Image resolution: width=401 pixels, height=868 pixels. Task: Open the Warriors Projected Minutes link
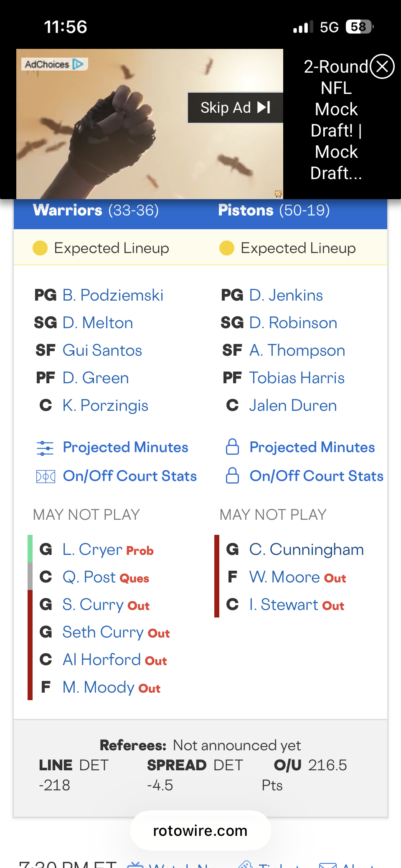125,448
